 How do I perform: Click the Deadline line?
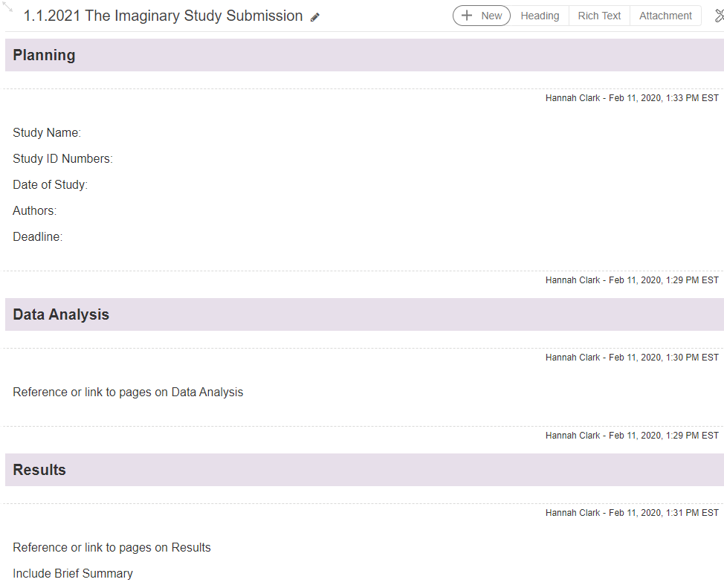(37, 237)
